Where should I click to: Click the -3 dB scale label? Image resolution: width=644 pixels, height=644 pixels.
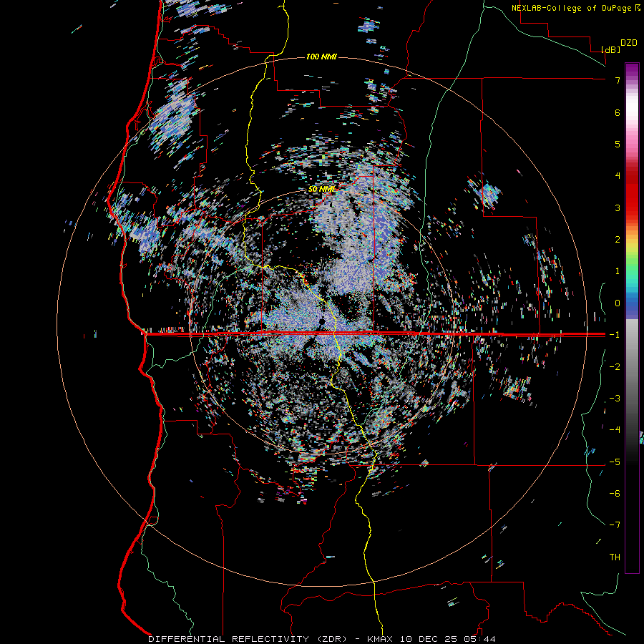[x=615, y=399]
